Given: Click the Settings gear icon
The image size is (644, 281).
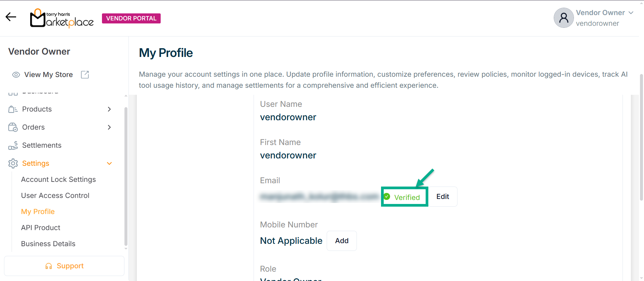Looking at the screenshot, I should 13,163.
